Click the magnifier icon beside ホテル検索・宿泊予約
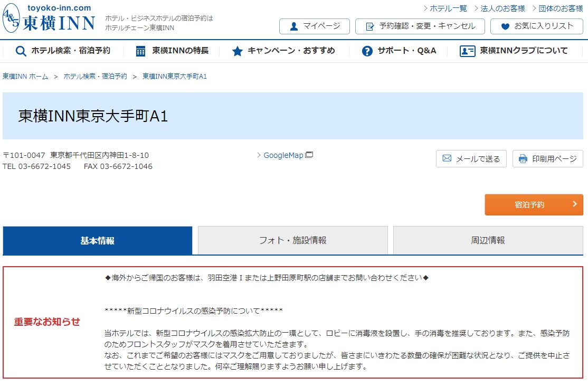 click(x=21, y=51)
